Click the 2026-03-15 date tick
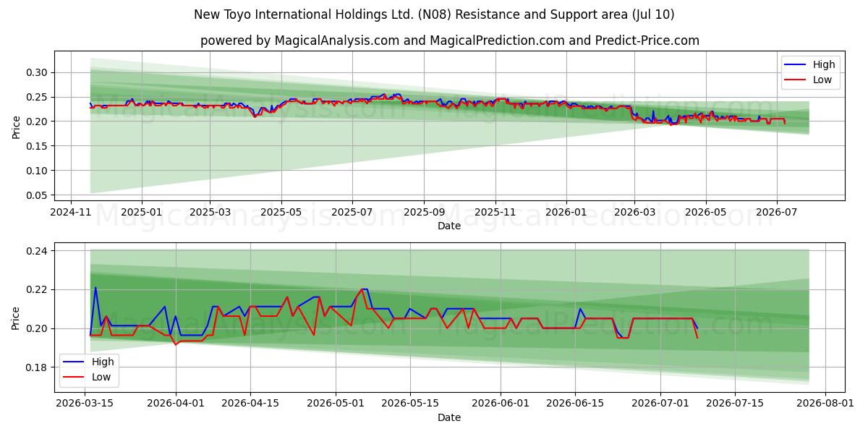Image resolution: width=868 pixels, height=434 pixels. pos(85,404)
